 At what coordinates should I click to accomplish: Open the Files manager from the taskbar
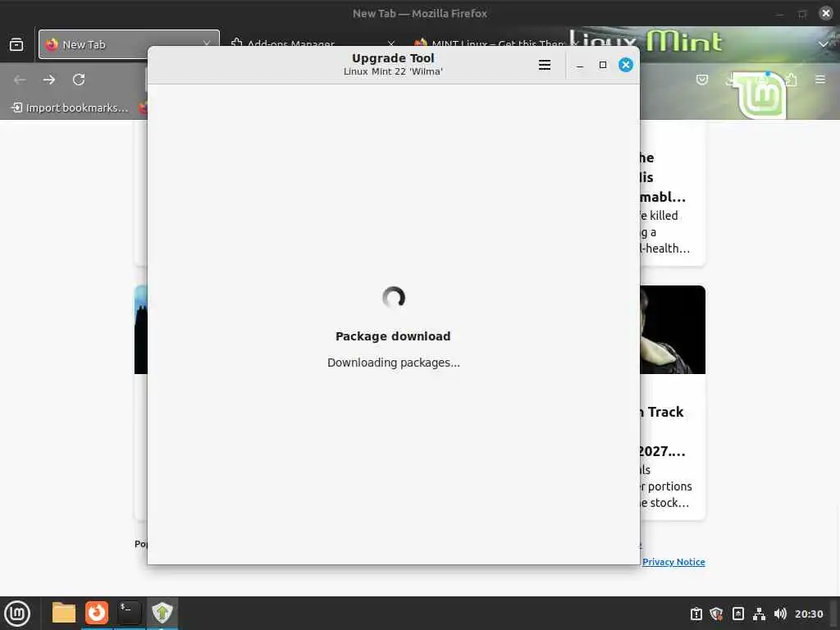click(x=64, y=613)
